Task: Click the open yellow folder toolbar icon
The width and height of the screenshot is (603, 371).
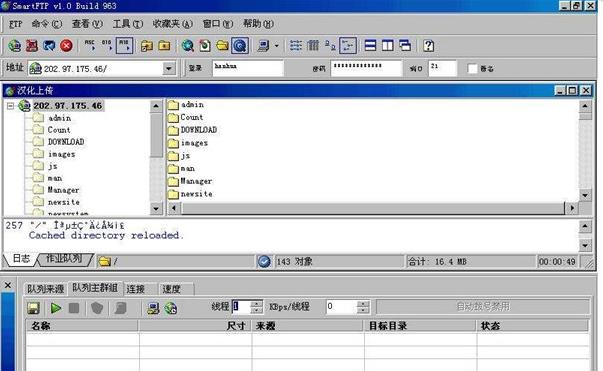Action: (222, 46)
